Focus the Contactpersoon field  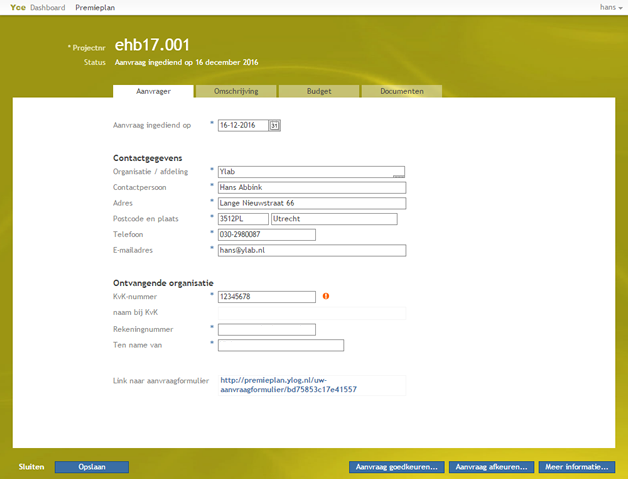pos(312,187)
